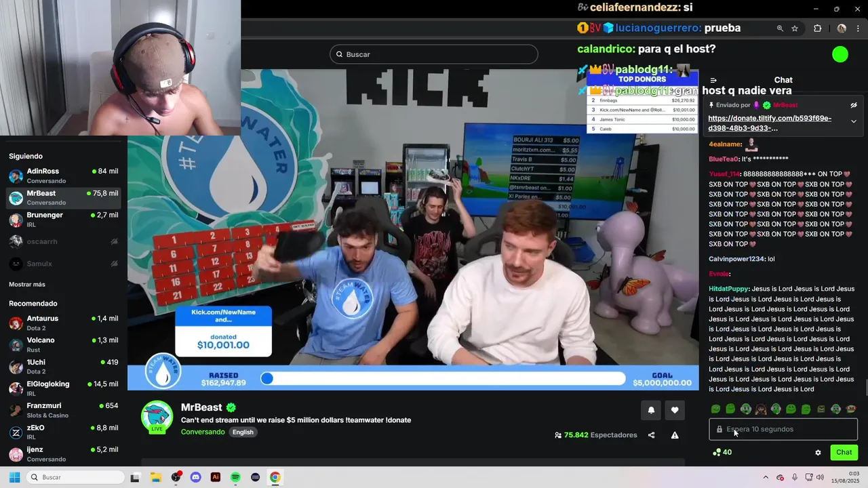This screenshot has height=488, width=868.
Task: Click the chat message input field
Action: [x=783, y=429]
